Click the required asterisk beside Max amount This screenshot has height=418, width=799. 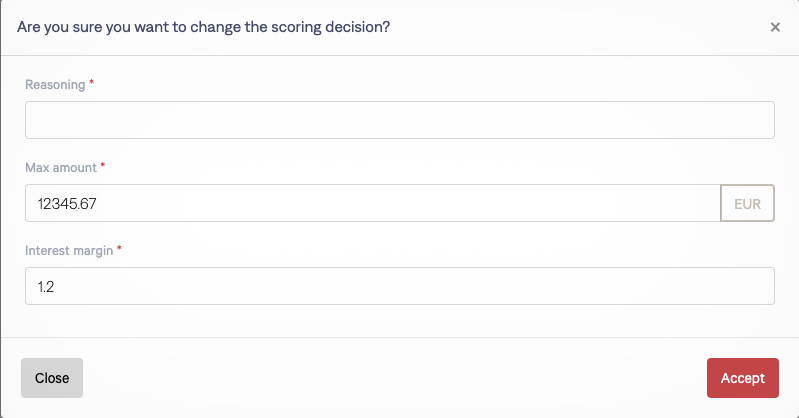click(102, 167)
